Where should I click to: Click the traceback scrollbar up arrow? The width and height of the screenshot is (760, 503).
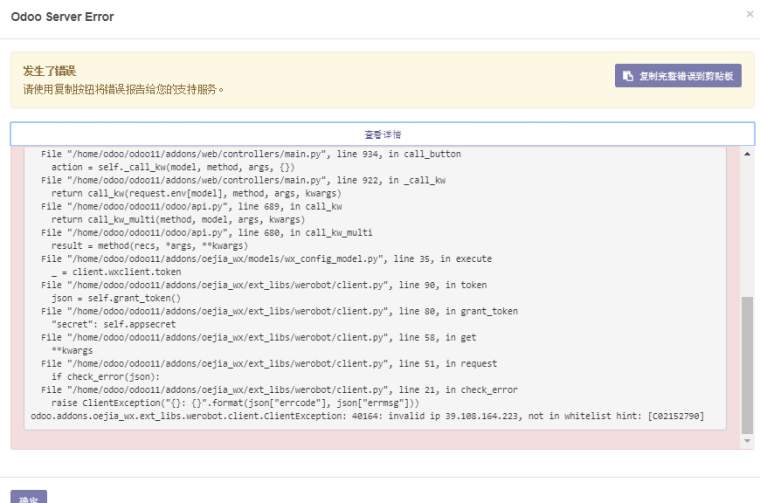click(747, 154)
